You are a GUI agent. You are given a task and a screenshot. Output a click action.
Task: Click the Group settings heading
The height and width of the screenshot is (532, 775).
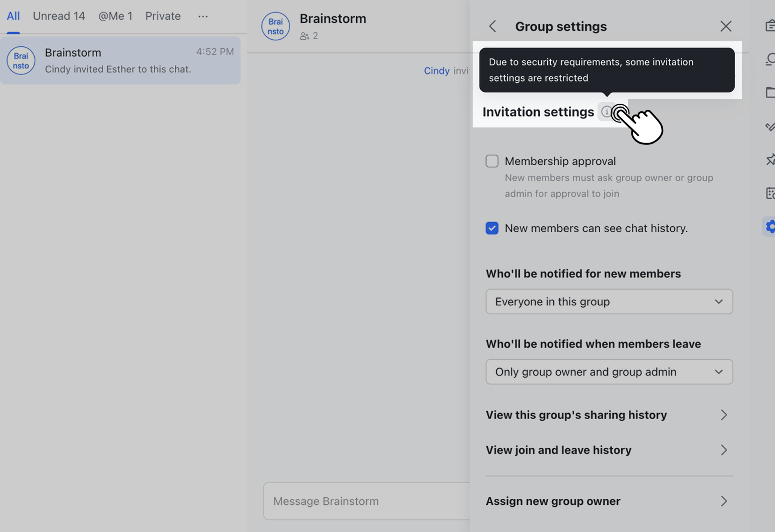click(561, 26)
